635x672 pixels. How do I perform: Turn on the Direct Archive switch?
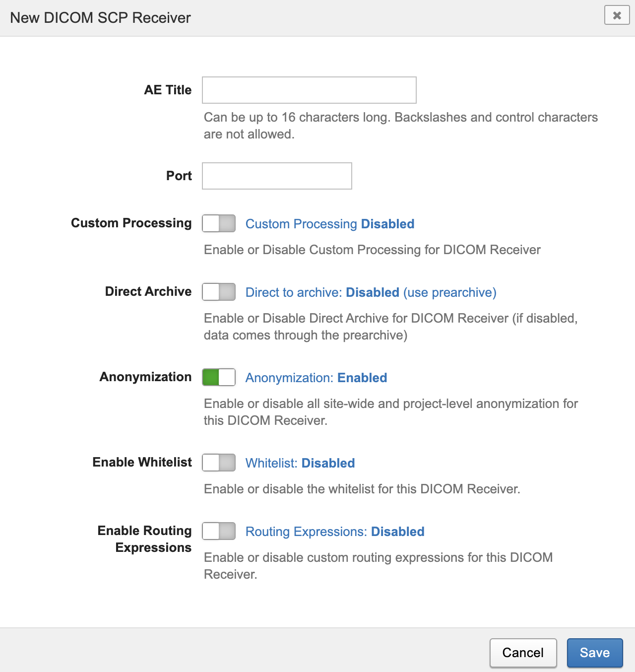(x=219, y=292)
